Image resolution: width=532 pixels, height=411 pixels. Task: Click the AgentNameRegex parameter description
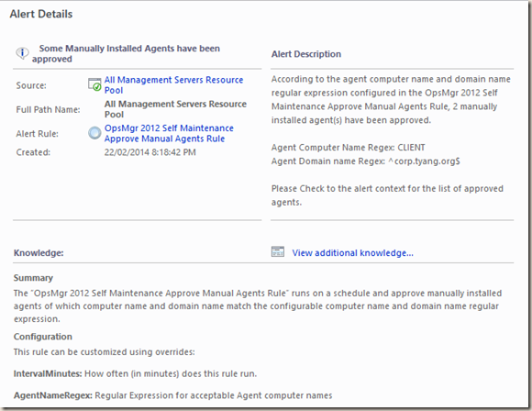tap(172, 395)
